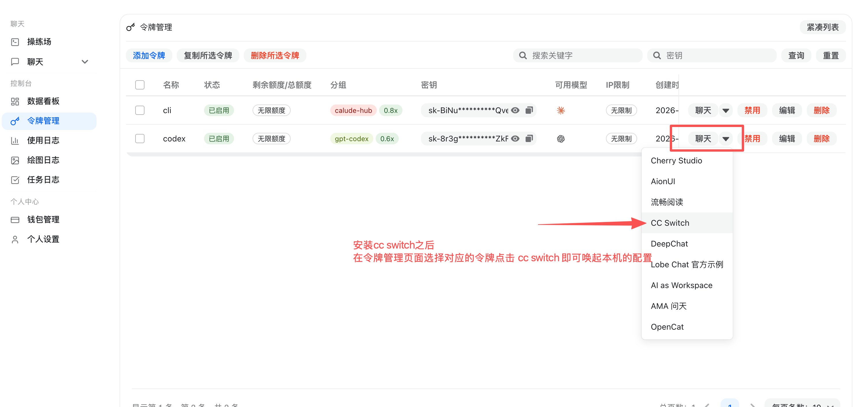
Task: Click 无限额度 badge in codex row
Action: (x=271, y=139)
